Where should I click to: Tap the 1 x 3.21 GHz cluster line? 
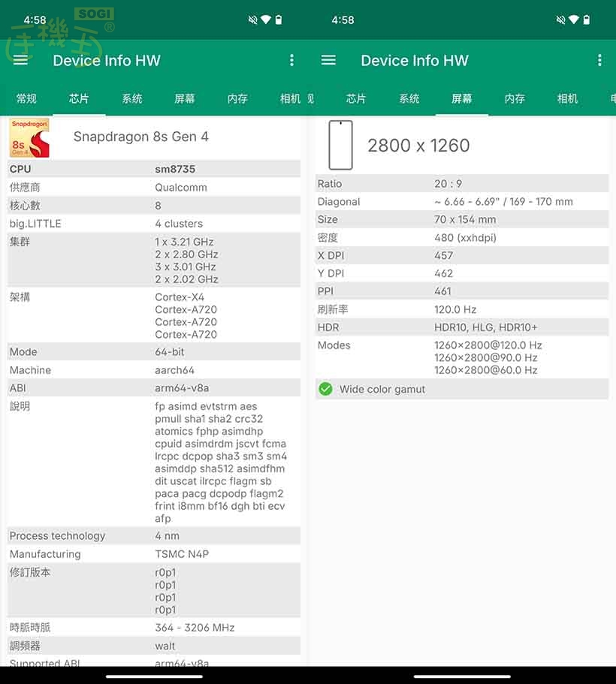[184, 242]
